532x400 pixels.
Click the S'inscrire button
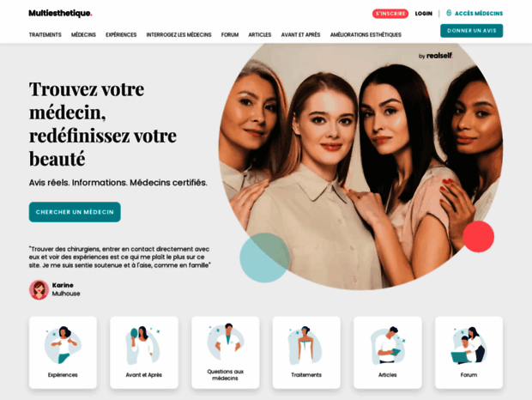[x=390, y=14]
